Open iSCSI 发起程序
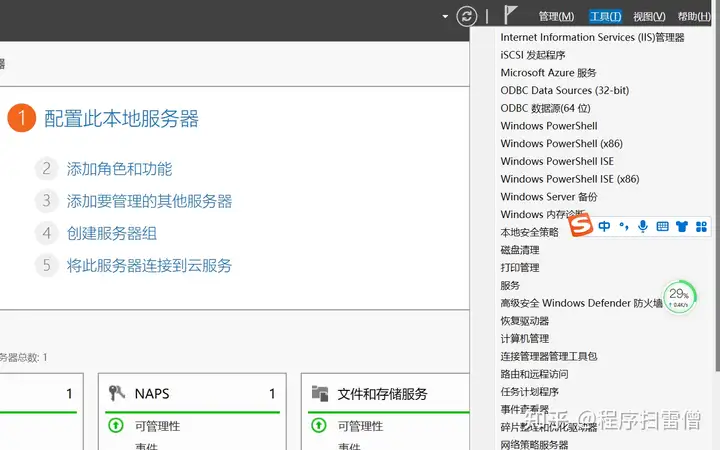720x450 pixels. (533, 55)
